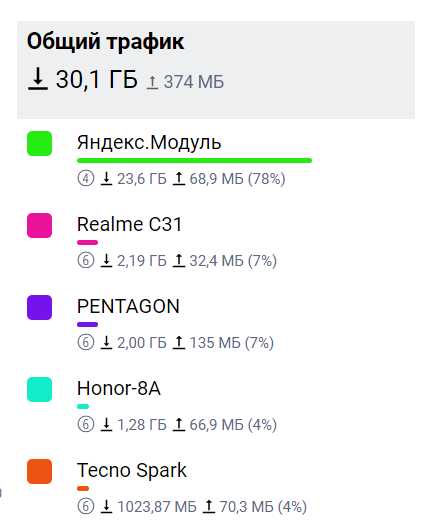
Task: Click the pink Realme C31 color swatch
Action: coord(39,226)
